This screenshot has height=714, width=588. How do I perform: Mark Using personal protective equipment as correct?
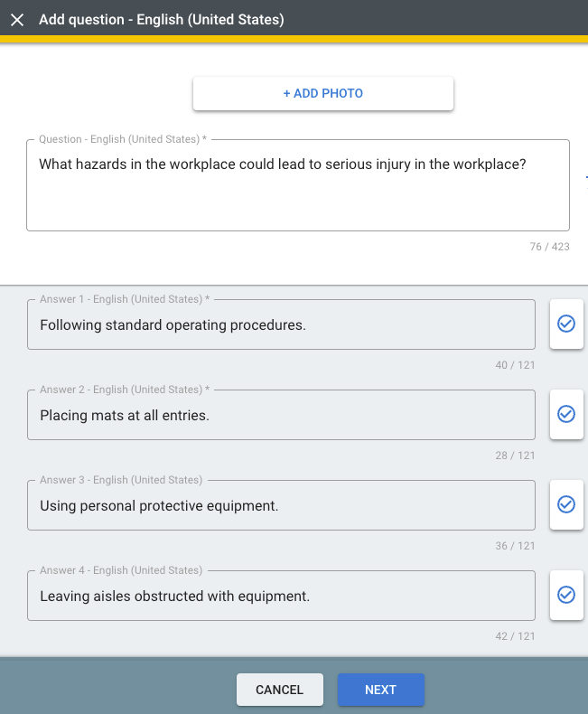566,504
